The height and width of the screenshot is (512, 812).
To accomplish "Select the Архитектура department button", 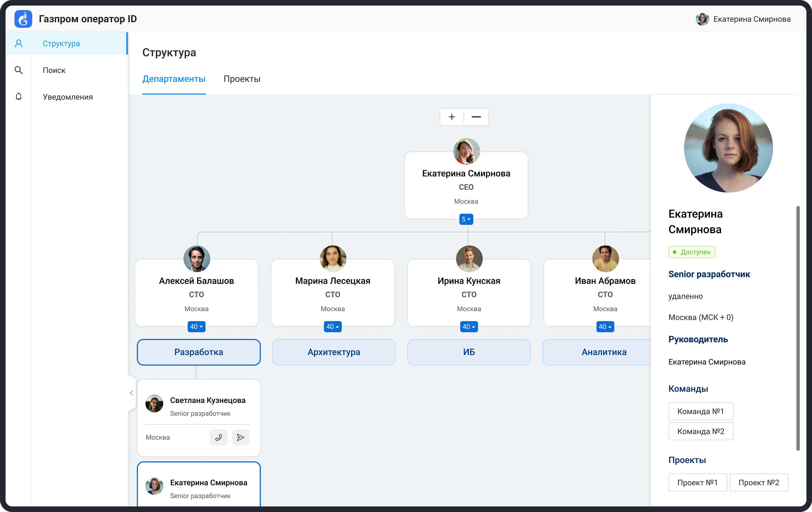I will pos(334,352).
